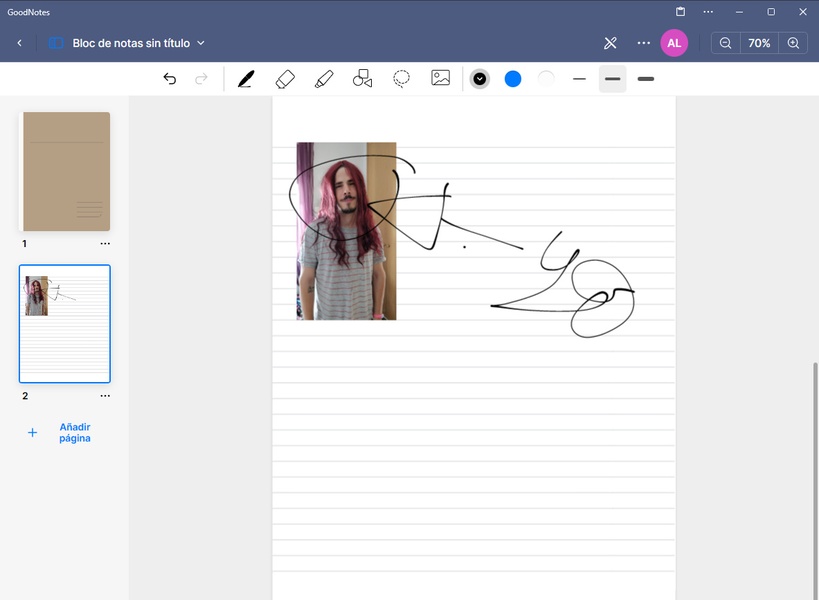Image resolution: width=819 pixels, height=600 pixels.
Task: Select the medium stroke thickness
Action: pos(612,79)
